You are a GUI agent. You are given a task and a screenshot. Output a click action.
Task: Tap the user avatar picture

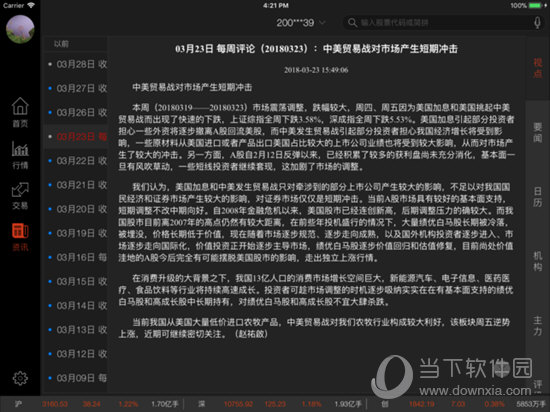click(20, 29)
